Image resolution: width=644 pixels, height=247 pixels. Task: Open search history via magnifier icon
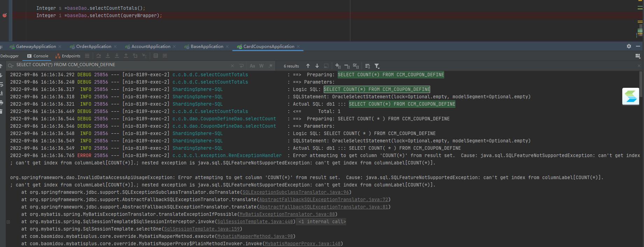pos(10,65)
